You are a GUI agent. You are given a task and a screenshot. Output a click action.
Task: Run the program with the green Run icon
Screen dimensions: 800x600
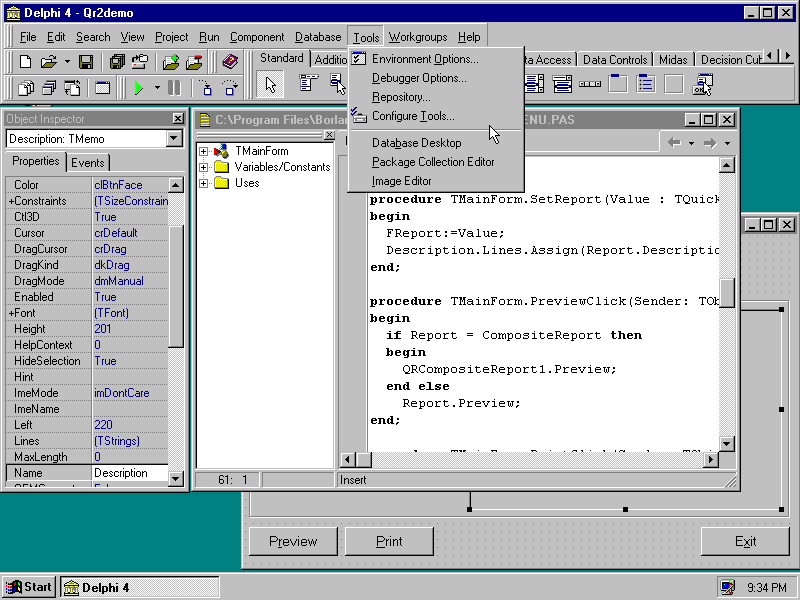[137, 88]
